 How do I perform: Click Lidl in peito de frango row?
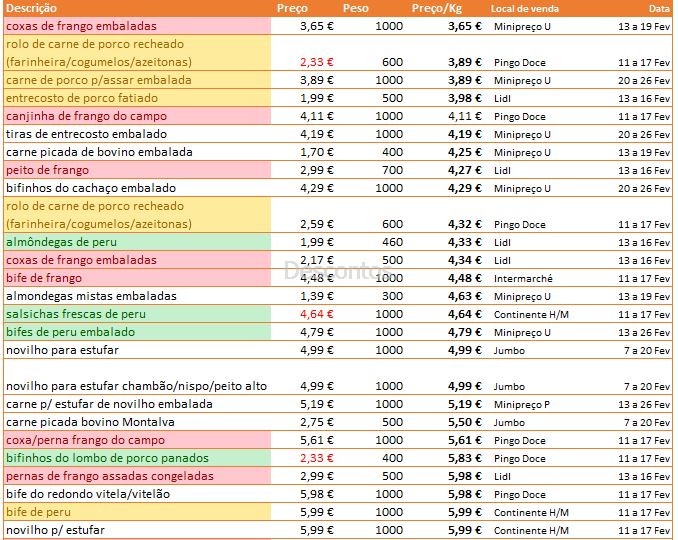coord(502,171)
